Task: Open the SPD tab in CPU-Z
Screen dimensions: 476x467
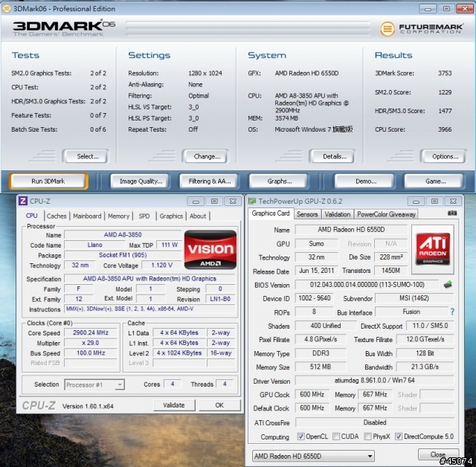Action: coord(144,216)
